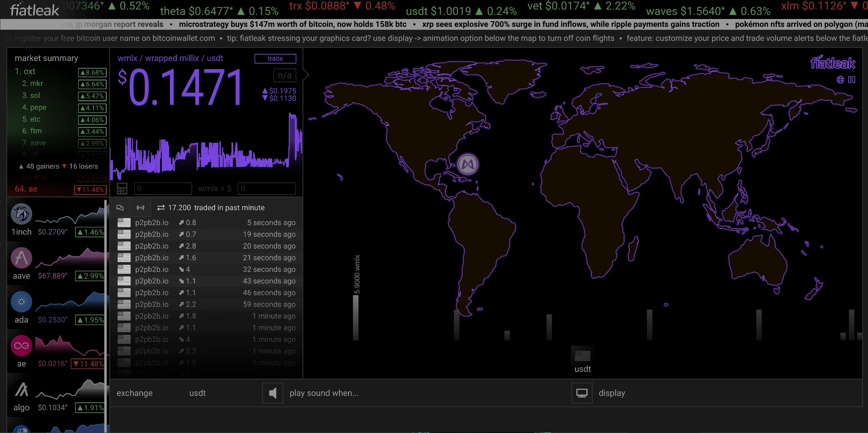Select the 1inch coin logo
Viewport: 868px width, 433px height.
coord(21,214)
